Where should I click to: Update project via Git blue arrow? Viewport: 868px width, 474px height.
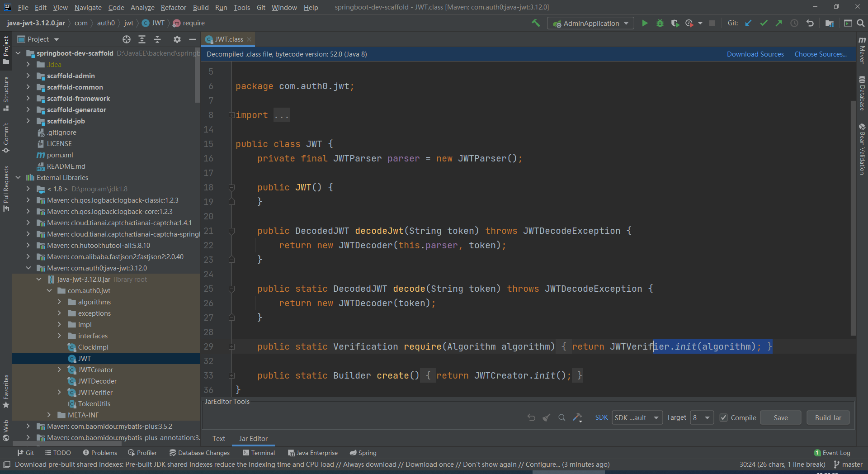[748, 23]
